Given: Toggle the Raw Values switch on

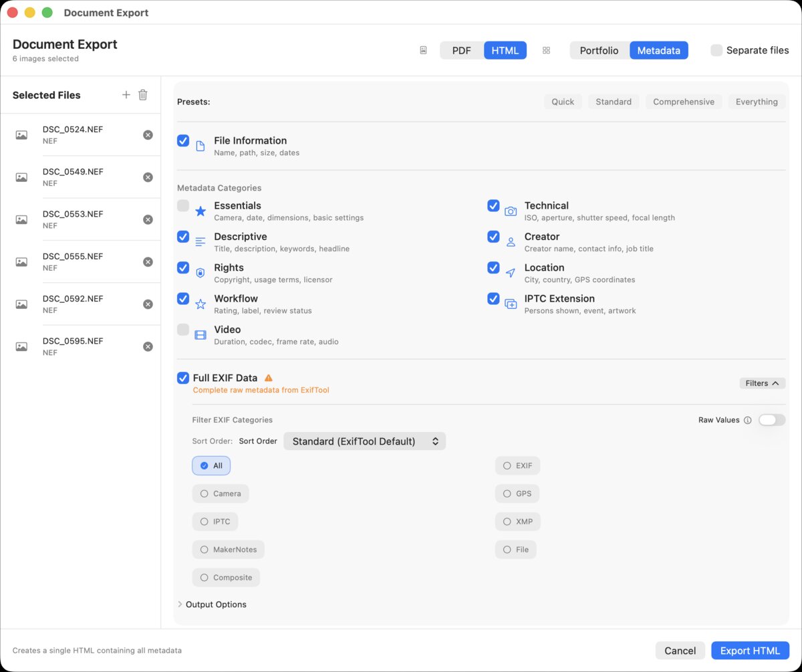Looking at the screenshot, I should click(x=772, y=420).
